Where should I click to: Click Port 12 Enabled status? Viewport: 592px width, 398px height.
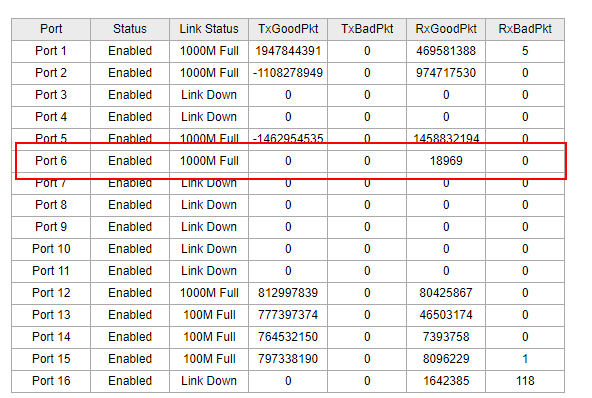tap(130, 293)
